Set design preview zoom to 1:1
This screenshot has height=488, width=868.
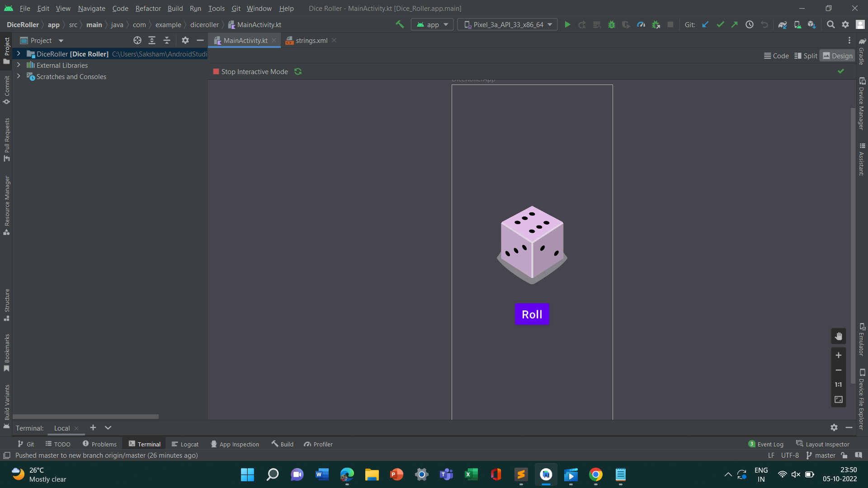click(x=839, y=385)
